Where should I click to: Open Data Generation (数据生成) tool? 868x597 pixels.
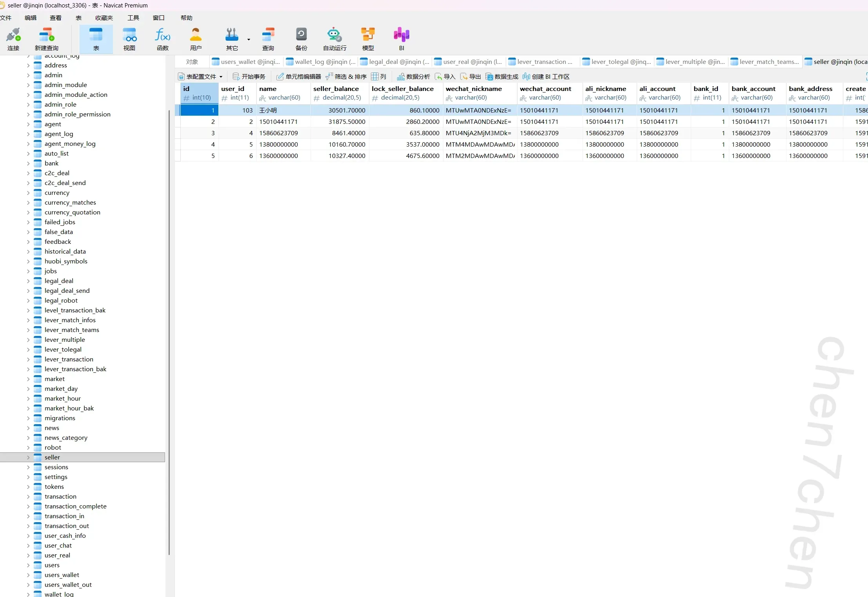coord(502,76)
